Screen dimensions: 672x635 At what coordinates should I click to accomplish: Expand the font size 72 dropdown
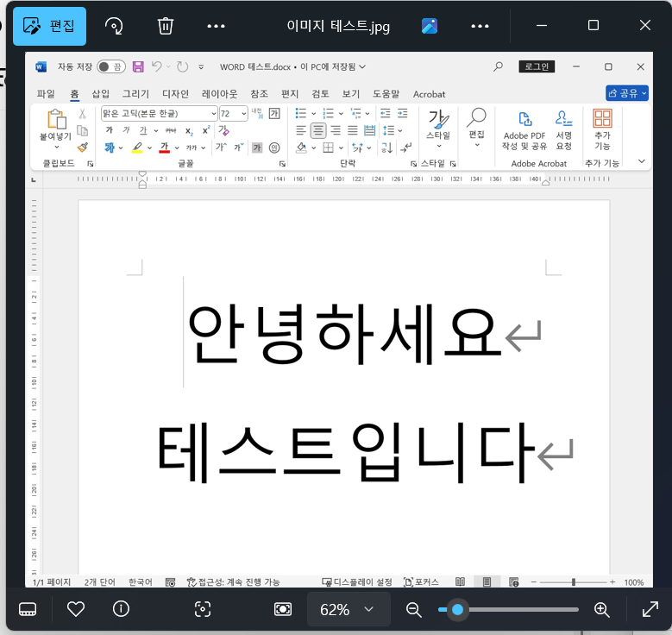click(x=244, y=114)
